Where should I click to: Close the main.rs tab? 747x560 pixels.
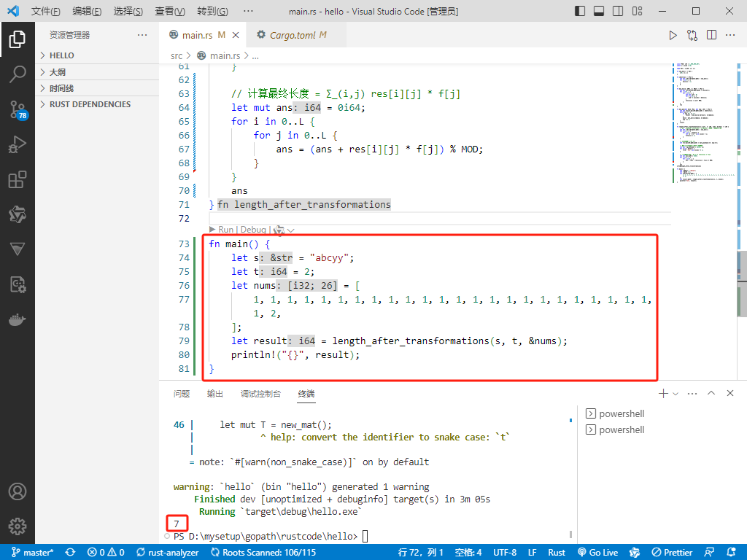[x=236, y=35]
